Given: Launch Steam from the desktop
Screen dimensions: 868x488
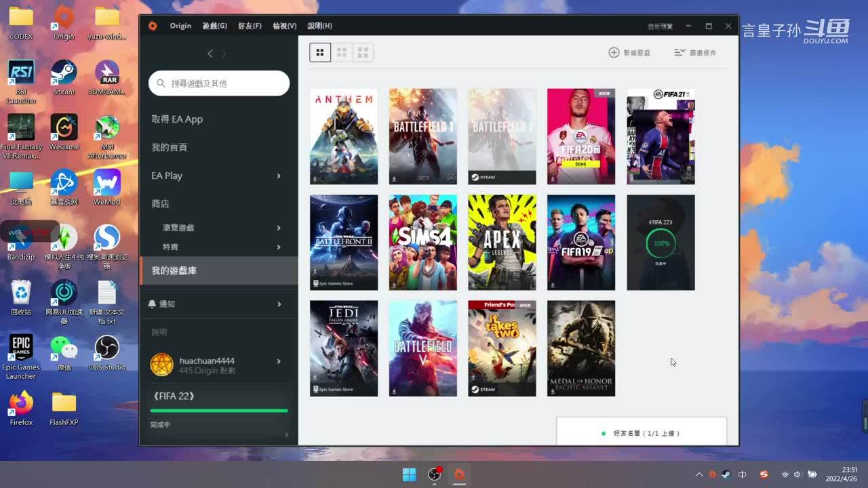Looking at the screenshot, I should [x=64, y=77].
